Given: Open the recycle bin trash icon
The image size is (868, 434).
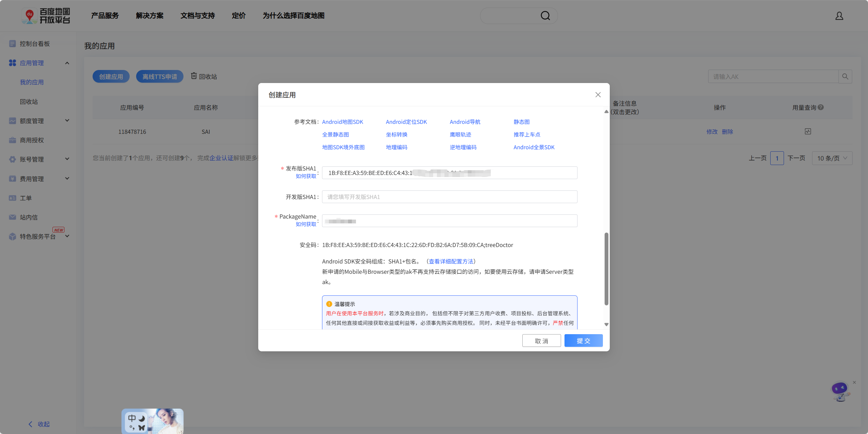Looking at the screenshot, I should click(194, 76).
